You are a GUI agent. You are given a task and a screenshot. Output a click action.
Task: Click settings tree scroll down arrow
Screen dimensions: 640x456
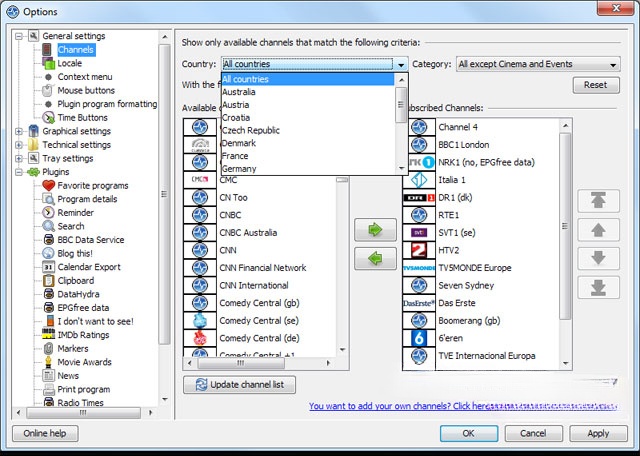click(x=164, y=399)
